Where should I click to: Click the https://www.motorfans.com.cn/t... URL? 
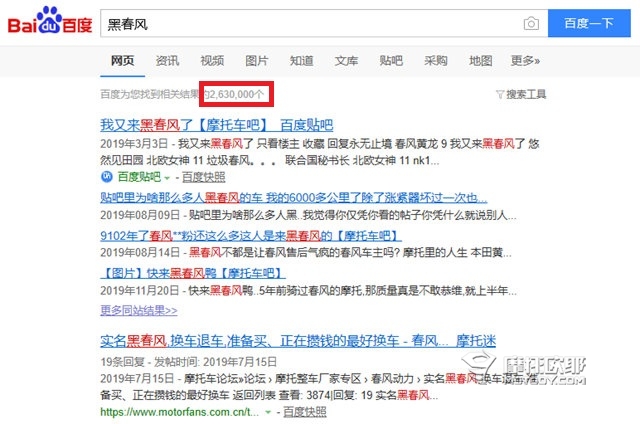180,412
